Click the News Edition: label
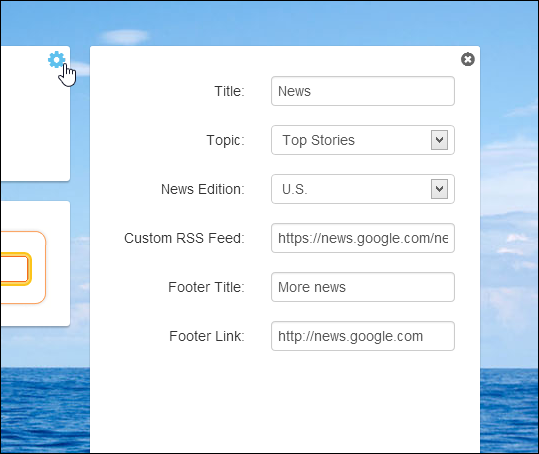 click(x=202, y=189)
